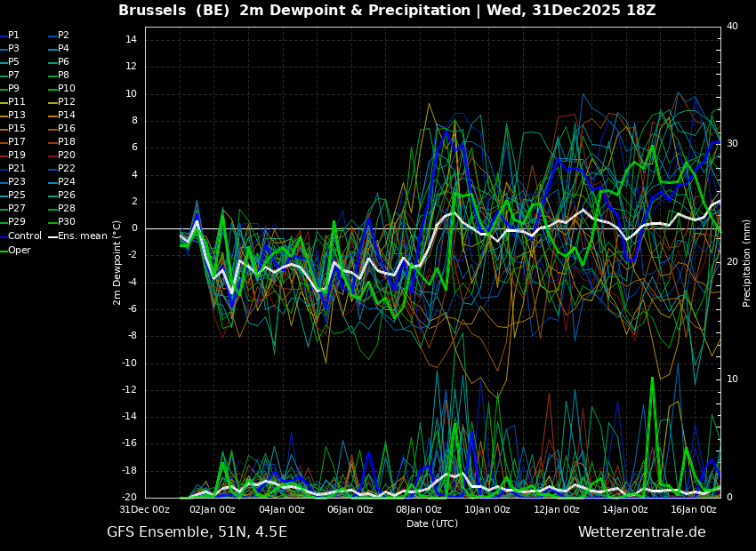Select the P16 legend entry
Viewport: 756px width, 551px height.
tap(62, 129)
